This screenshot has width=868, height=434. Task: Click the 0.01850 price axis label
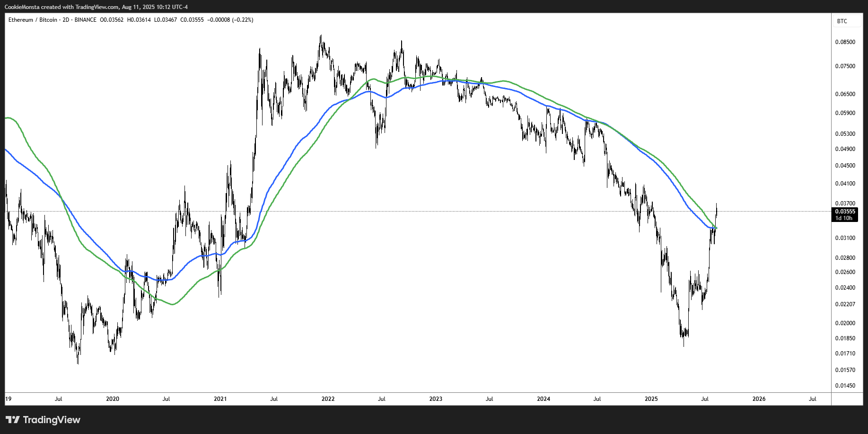[x=845, y=338]
